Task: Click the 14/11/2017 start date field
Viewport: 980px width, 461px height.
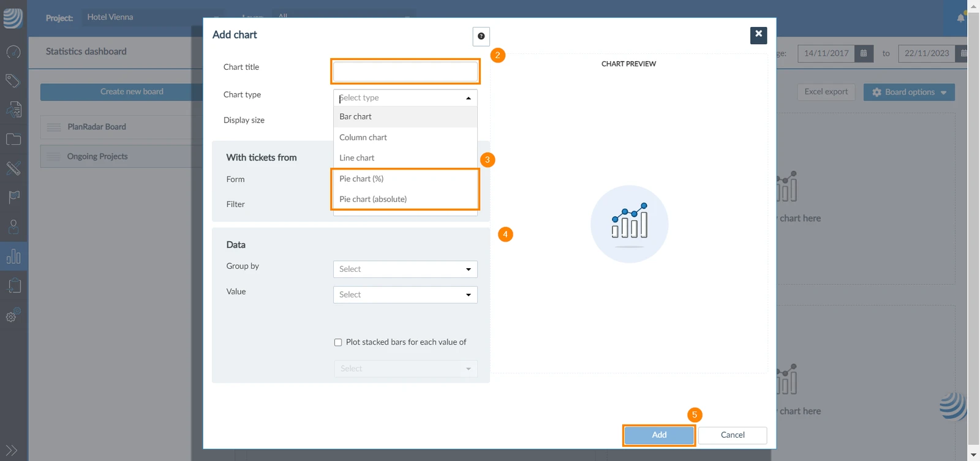Action: pos(826,53)
